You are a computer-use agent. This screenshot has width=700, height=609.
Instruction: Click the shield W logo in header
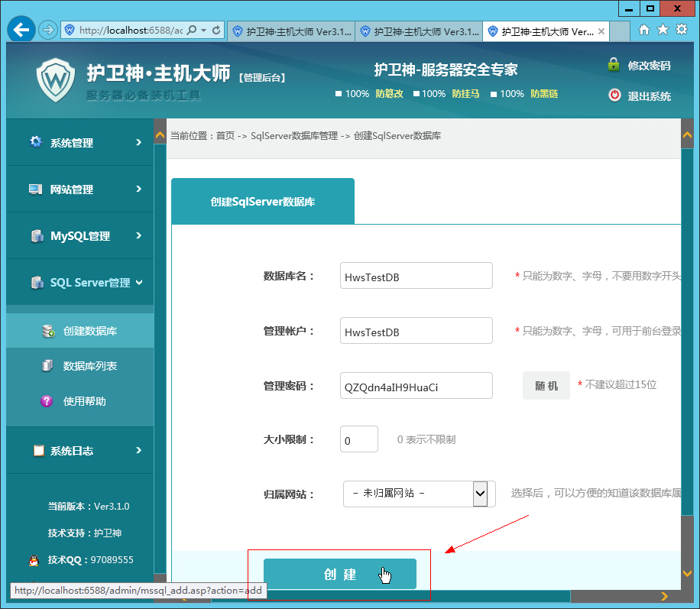[x=56, y=80]
